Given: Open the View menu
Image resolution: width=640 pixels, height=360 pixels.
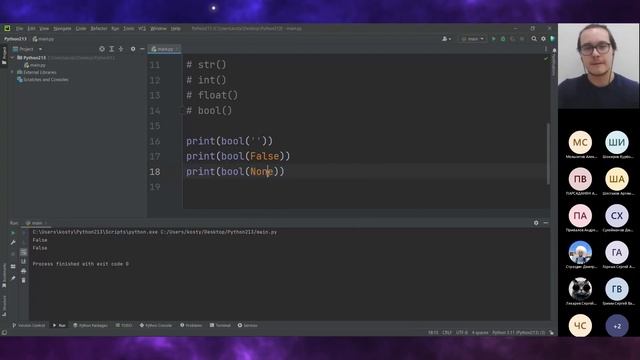Looking at the screenshot, I should 44,29.
